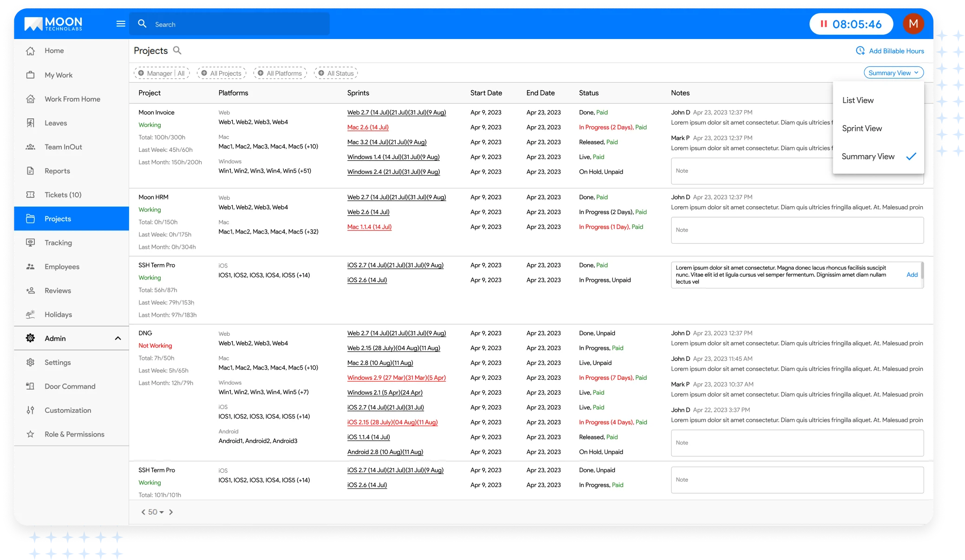Click the In Progress (7 Days), Paid status
965x560 pixels.
(613, 378)
